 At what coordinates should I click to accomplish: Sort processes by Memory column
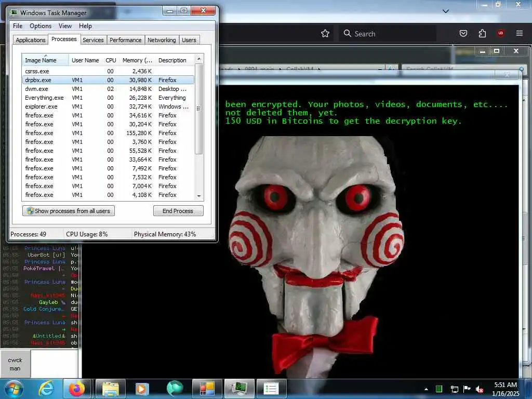point(137,60)
